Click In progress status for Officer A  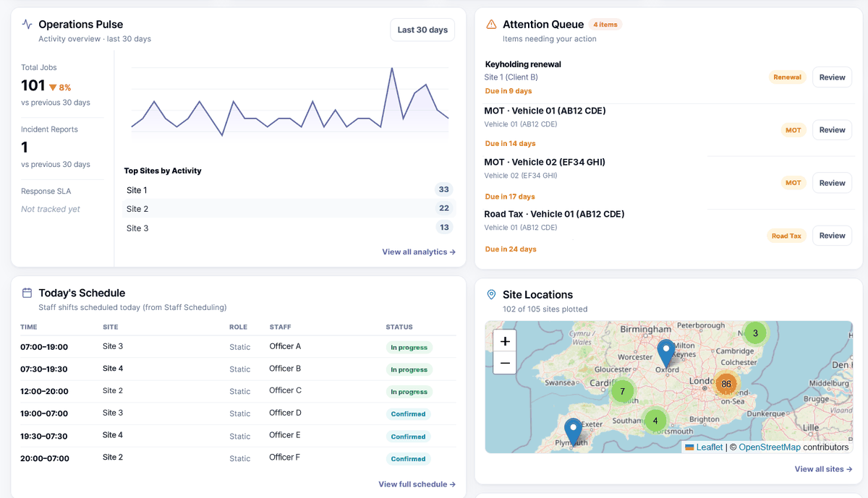coord(409,348)
